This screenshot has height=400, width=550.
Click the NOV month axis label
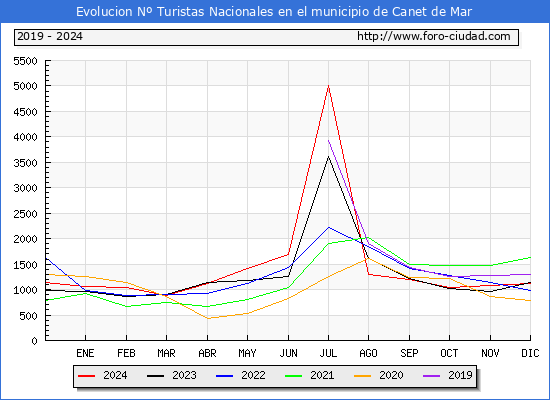(x=490, y=353)
